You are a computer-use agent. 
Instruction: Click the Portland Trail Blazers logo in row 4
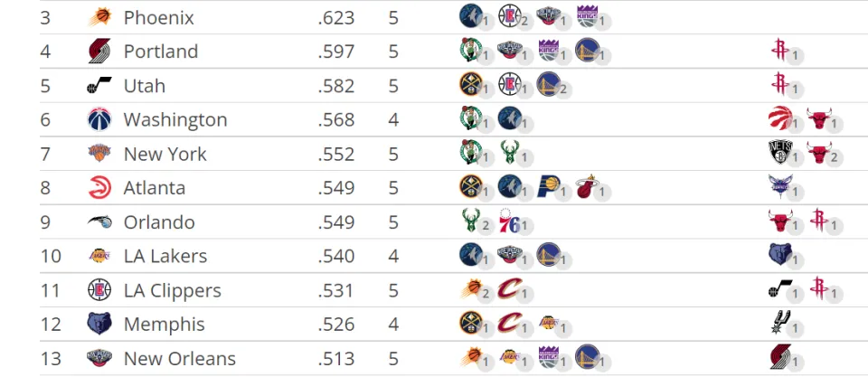click(x=99, y=51)
